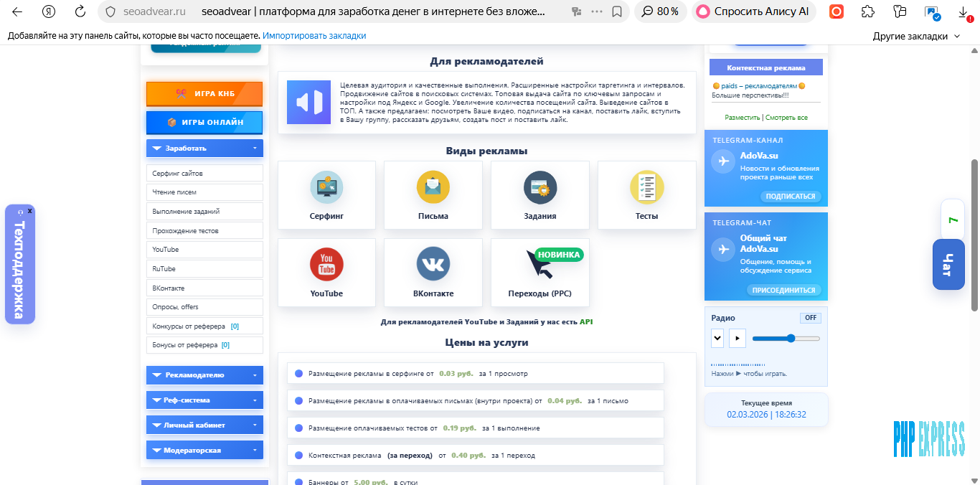Click the page vertical scrollbar thumb
Viewport: 980px width, 485px height.
tap(974, 235)
